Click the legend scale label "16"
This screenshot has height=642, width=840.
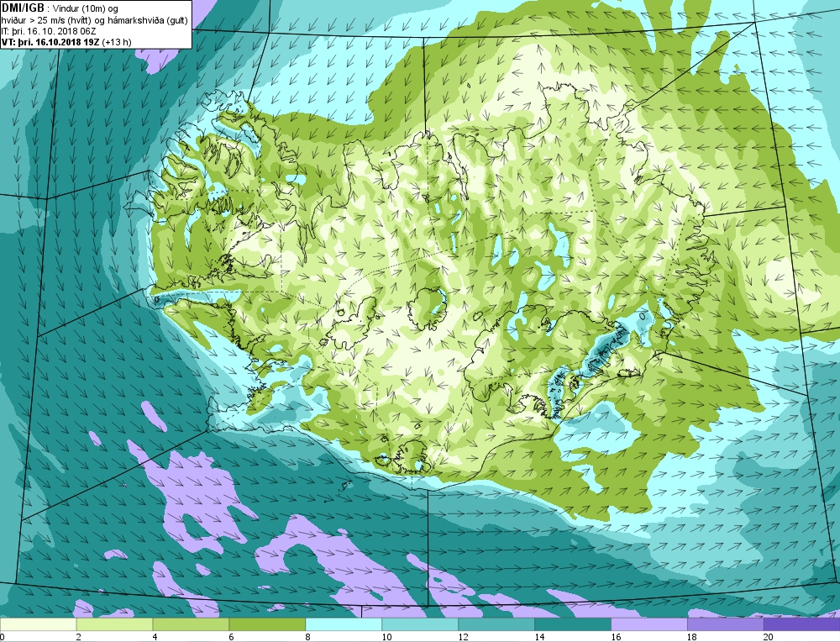click(x=616, y=637)
